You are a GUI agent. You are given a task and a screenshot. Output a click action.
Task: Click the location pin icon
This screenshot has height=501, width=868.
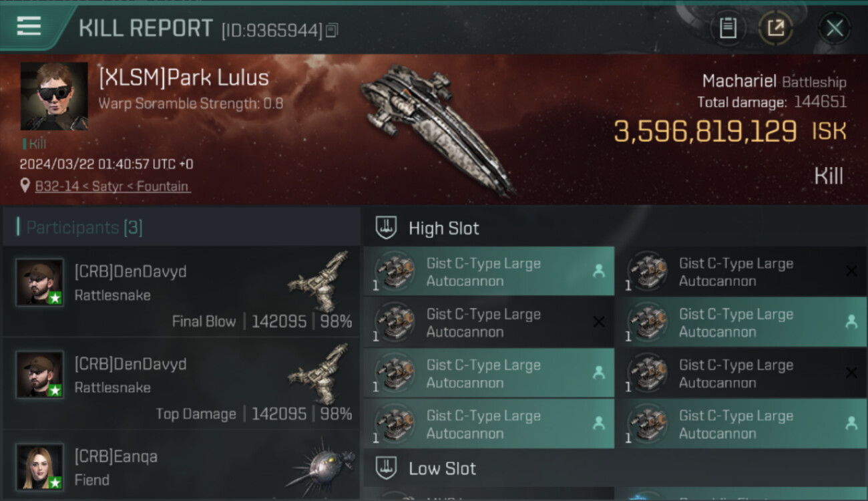(25, 186)
